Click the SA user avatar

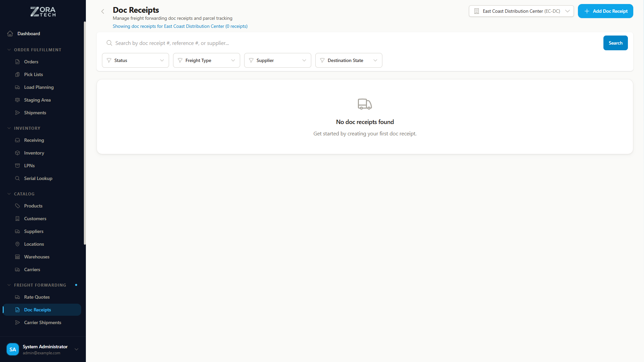click(x=13, y=349)
